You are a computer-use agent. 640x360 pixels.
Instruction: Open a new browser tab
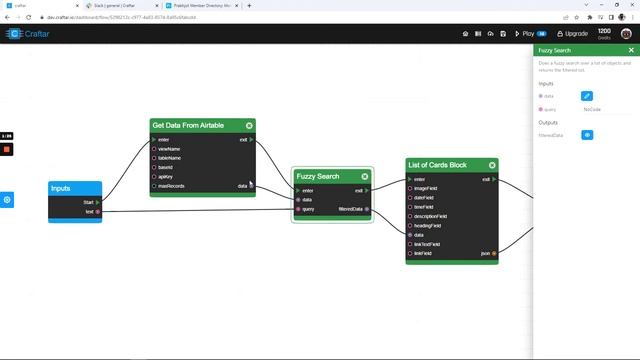[x=249, y=6]
